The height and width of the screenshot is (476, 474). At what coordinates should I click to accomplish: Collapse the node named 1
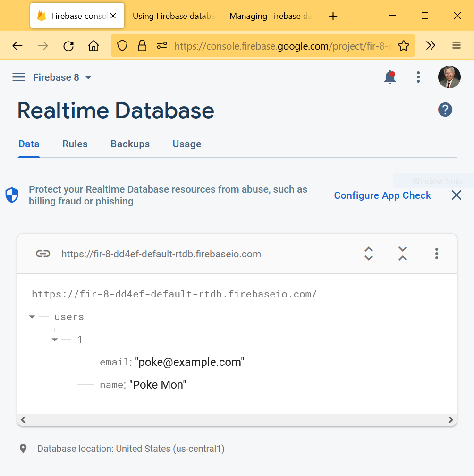click(55, 340)
